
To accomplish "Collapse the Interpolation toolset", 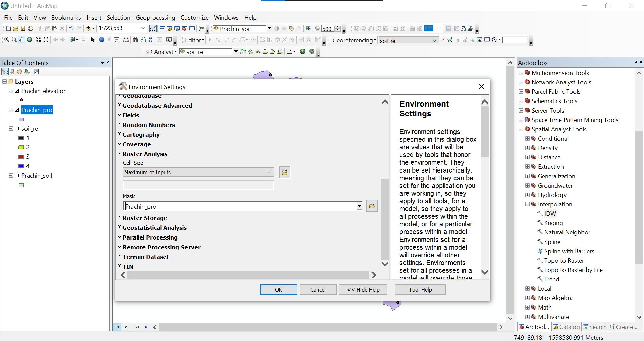I will (527, 204).
